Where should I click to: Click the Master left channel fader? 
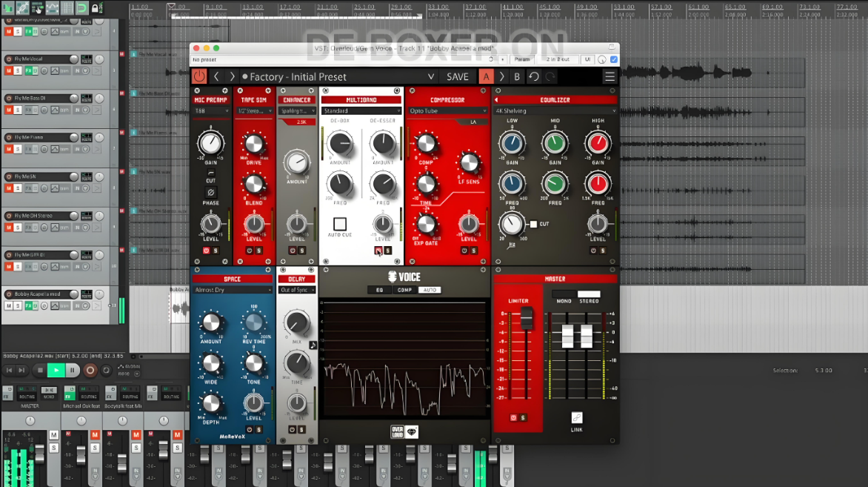pos(567,337)
